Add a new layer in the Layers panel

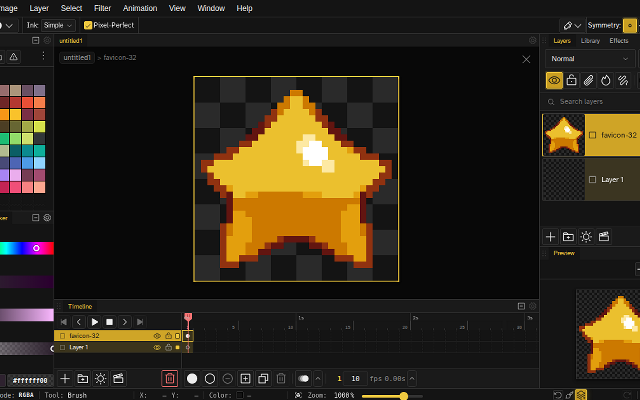coord(550,237)
